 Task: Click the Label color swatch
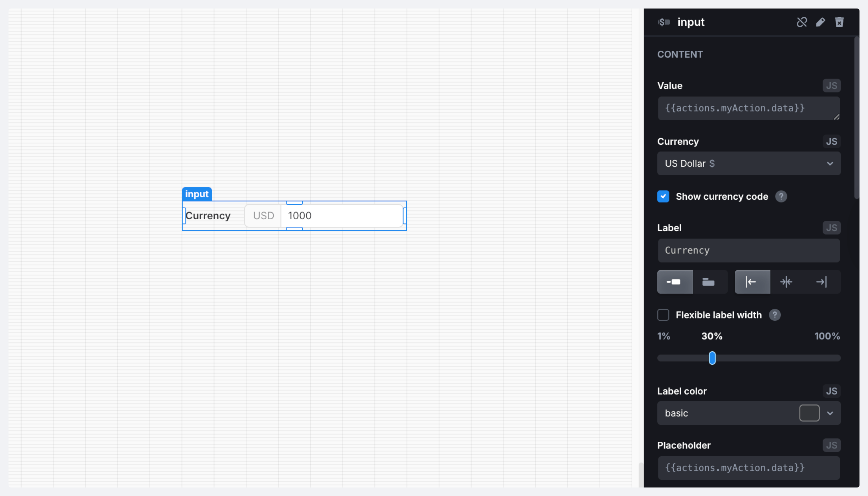click(809, 413)
